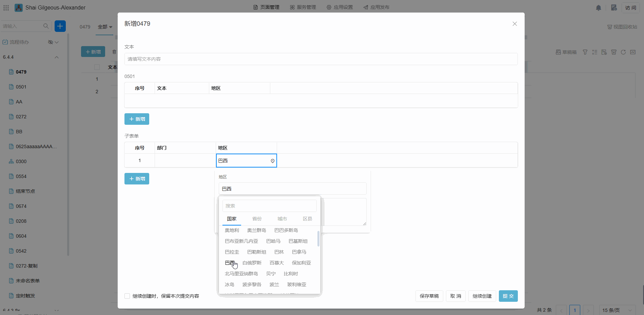Image resolution: width=644 pixels, height=315 pixels.
Task: Click the 搜索 field in region picker
Action: point(269,206)
